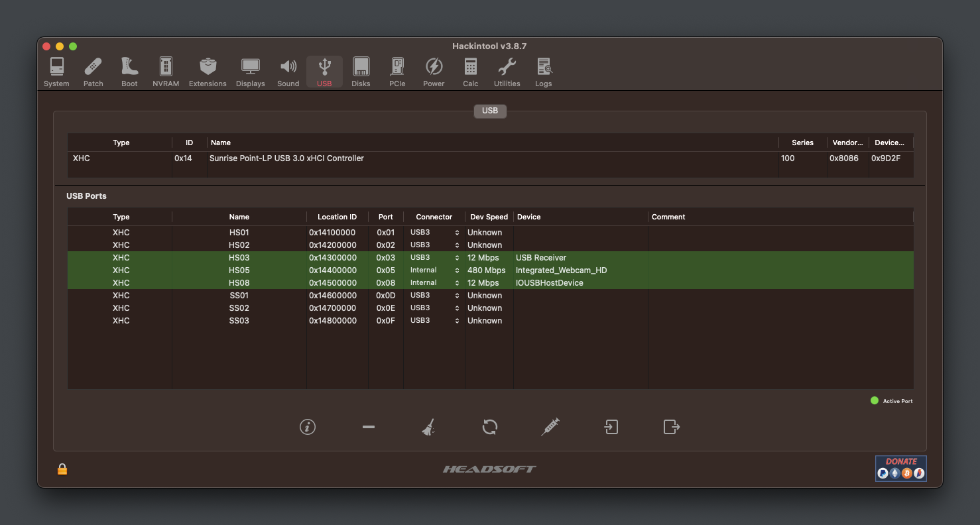This screenshot has height=525, width=980.
Task: Click the info icon below the ports table
Action: pos(308,427)
